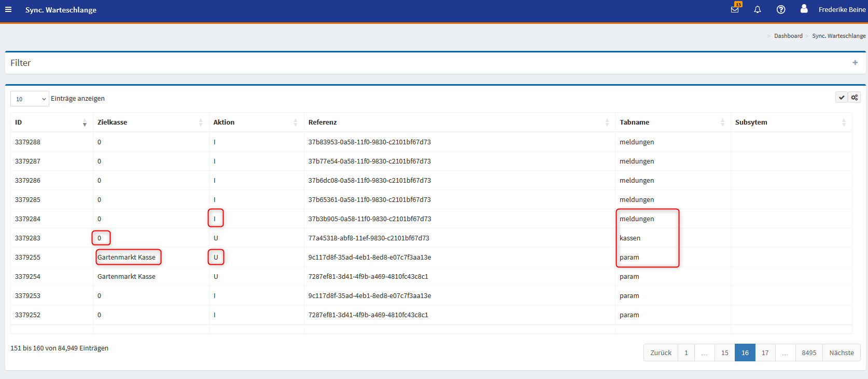
Task: Click the user profile avatar icon
Action: [804, 9]
